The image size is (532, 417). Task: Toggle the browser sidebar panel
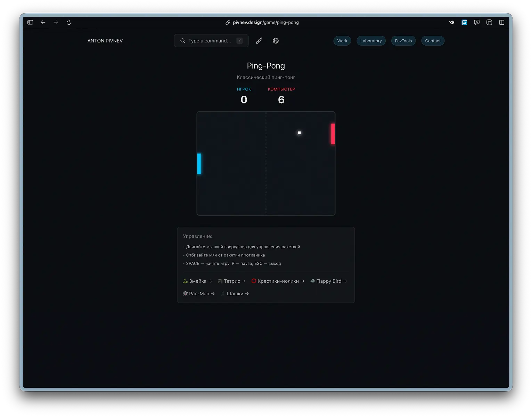tap(30, 22)
